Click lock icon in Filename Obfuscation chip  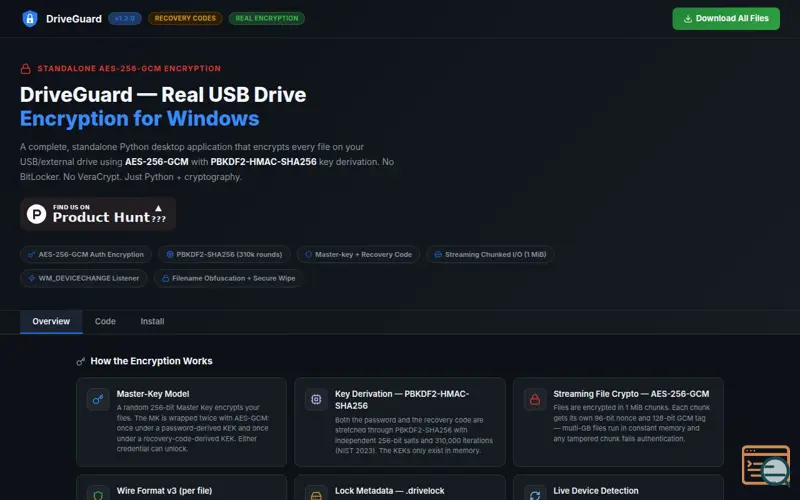click(165, 278)
